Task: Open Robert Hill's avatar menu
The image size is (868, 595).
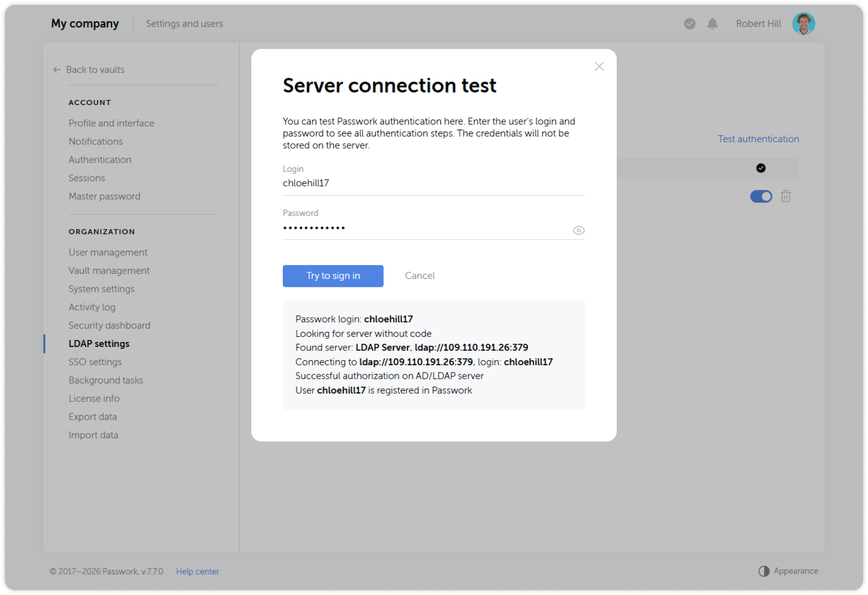Action: pyautogui.click(x=803, y=24)
